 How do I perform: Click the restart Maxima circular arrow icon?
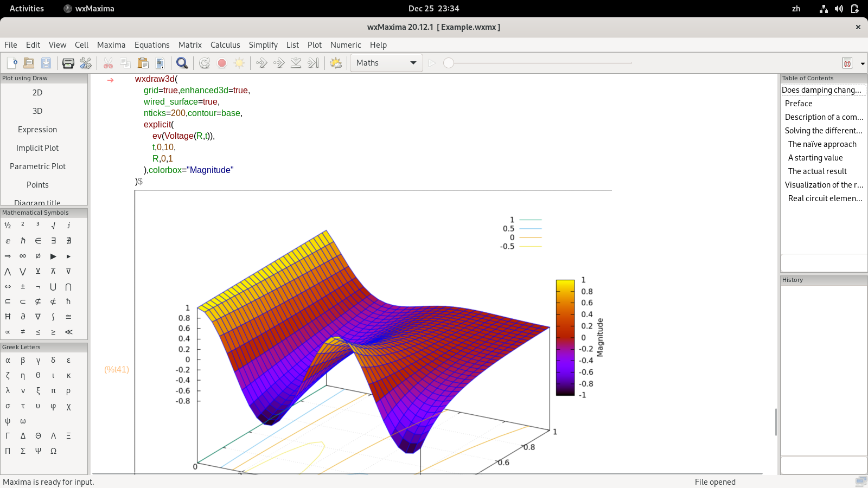coord(205,63)
